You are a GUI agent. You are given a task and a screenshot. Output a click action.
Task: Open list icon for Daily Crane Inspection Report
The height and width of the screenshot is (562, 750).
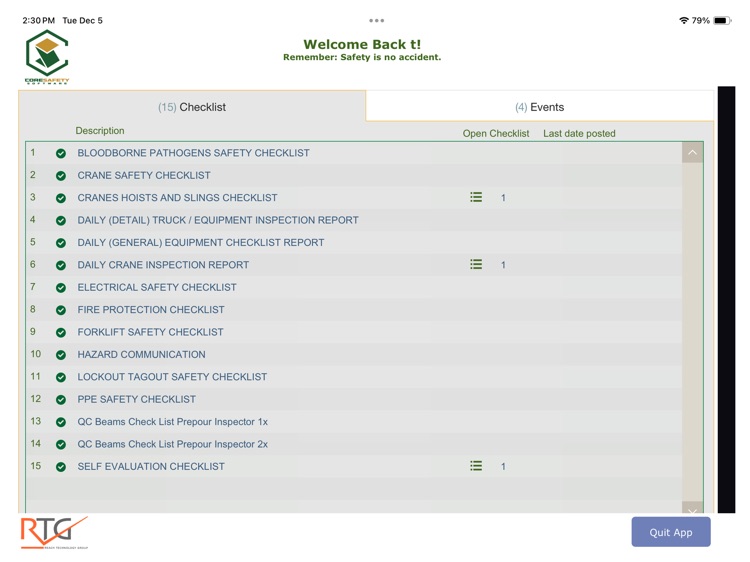tap(476, 264)
